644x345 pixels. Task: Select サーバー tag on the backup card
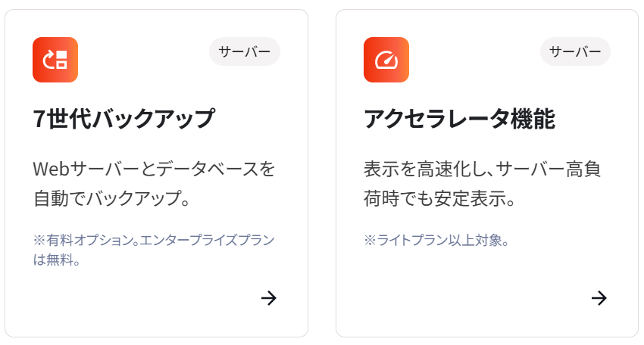pyautogui.click(x=245, y=52)
